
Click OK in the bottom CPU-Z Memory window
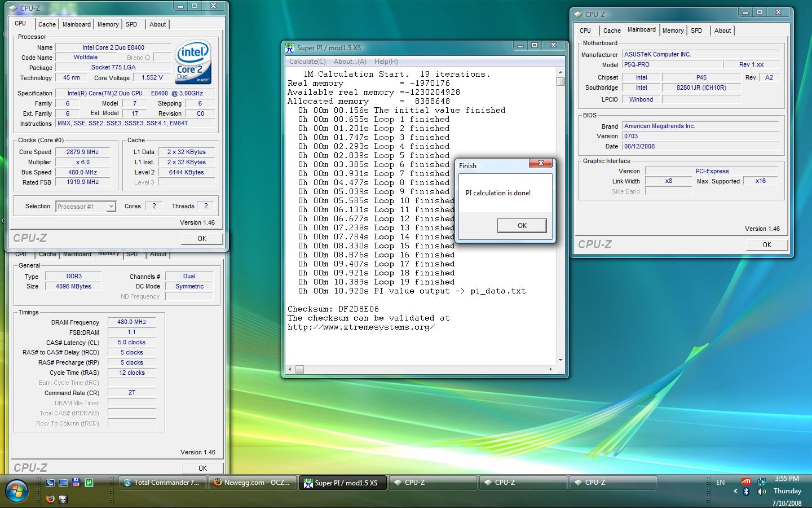202,468
